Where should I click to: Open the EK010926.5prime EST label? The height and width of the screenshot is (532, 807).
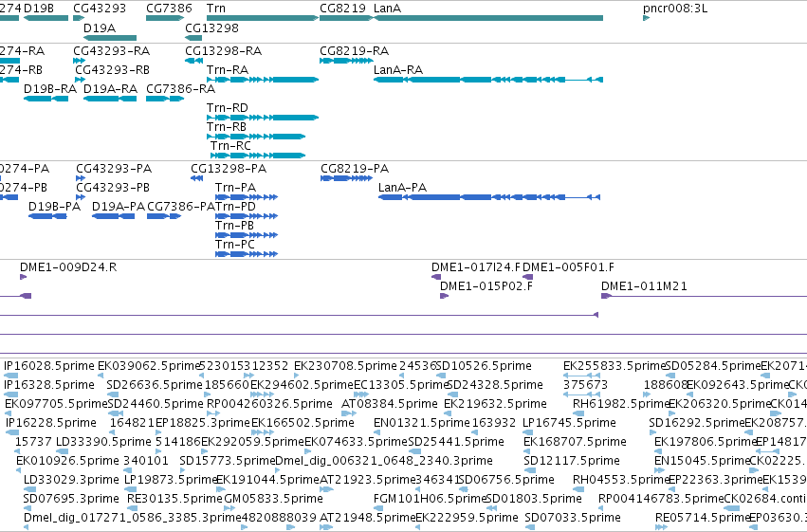pyautogui.click(x=68, y=462)
